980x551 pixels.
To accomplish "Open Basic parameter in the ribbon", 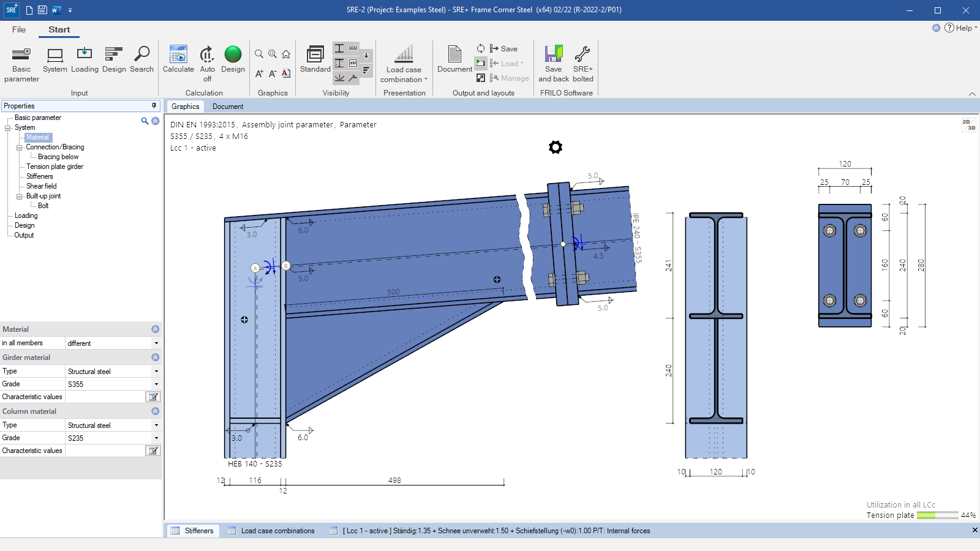I will [21, 64].
